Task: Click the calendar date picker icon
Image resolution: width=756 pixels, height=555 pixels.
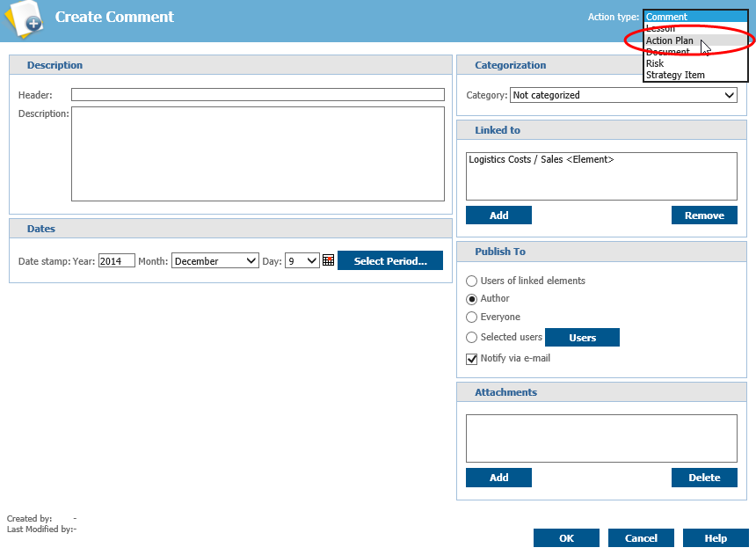Action: tap(329, 260)
